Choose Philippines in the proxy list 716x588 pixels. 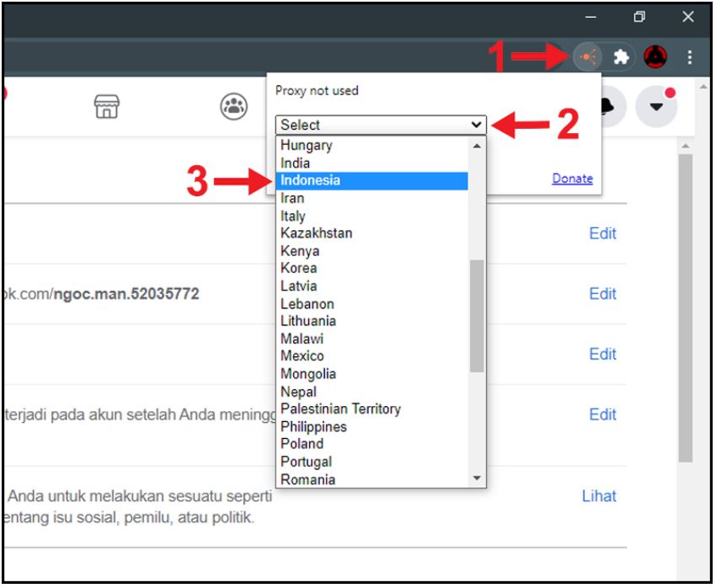(313, 426)
